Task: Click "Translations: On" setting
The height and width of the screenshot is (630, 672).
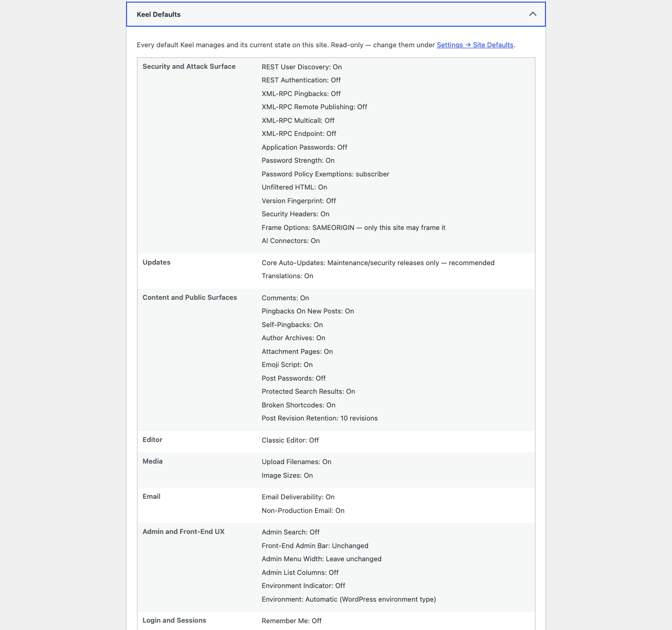Action: [x=288, y=276]
